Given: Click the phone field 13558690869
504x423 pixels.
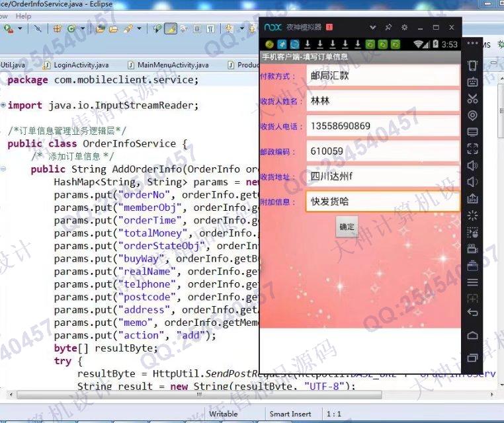Looking at the screenshot, I should (383, 126).
